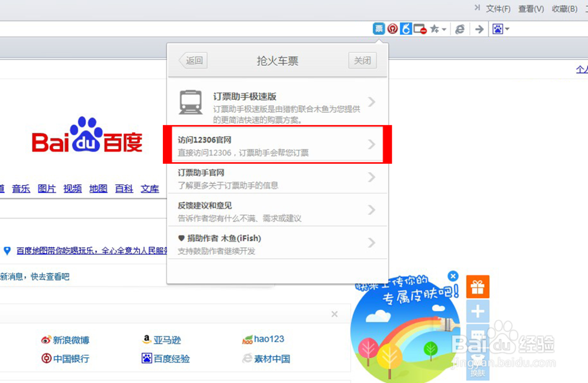Expand chevron on 订票助手极速版 row
The image size is (588, 383).
(371, 102)
